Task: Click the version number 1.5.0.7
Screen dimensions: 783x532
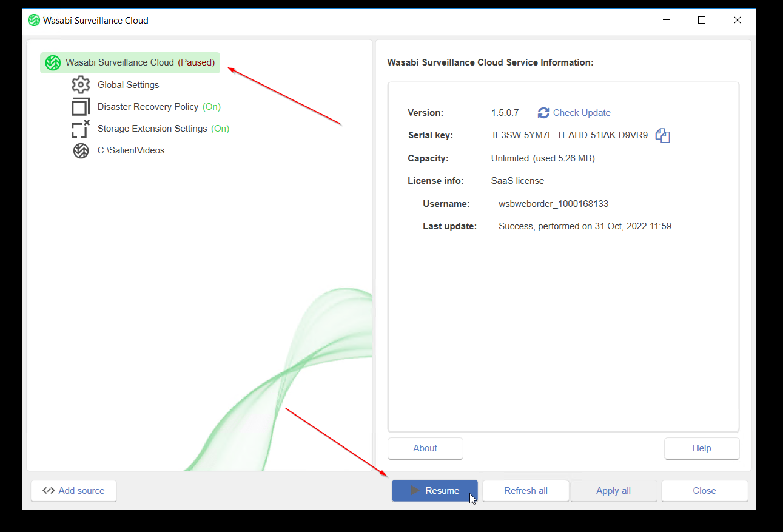Action: coord(505,113)
